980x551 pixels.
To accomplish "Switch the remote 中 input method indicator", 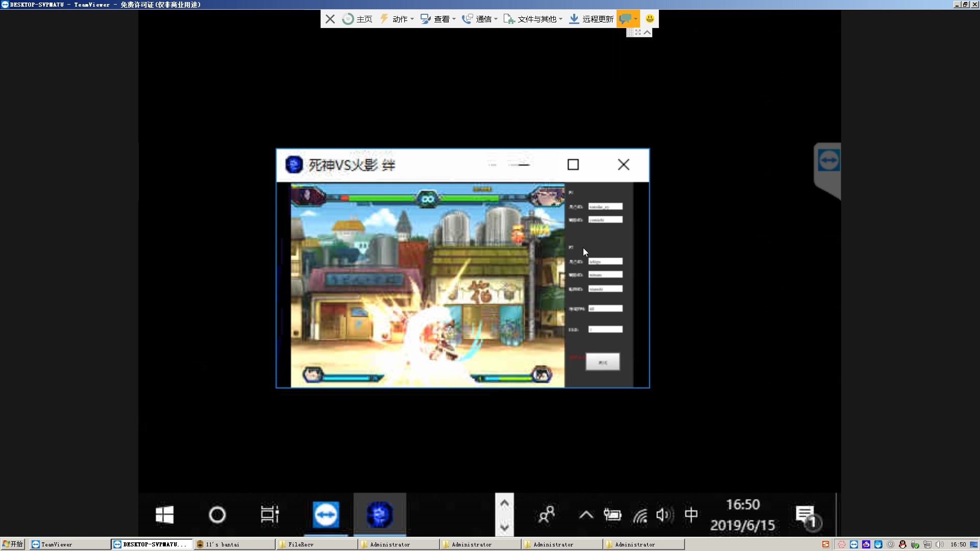I will (x=691, y=515).
